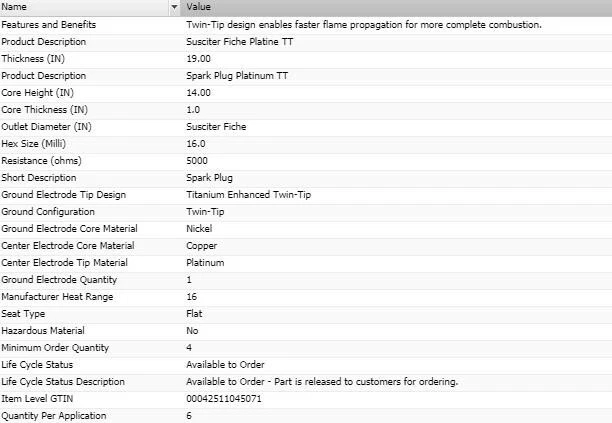
Task: Select the 19.00 value cell
Action: (198, 59)
